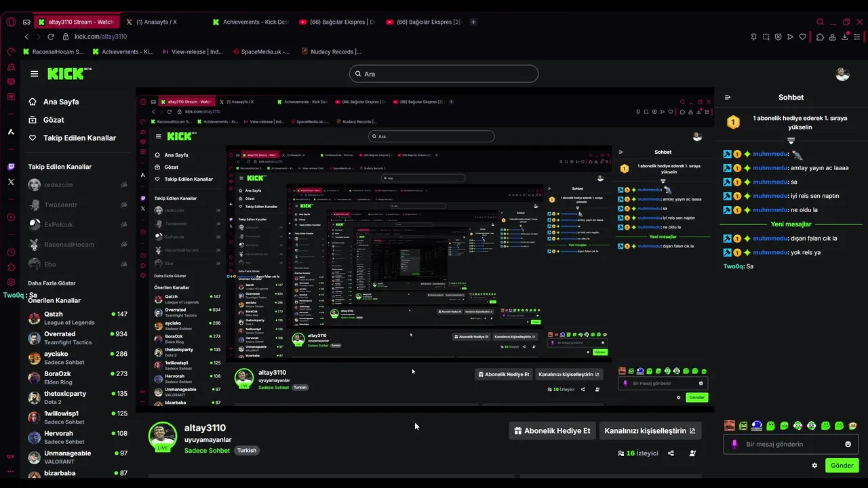Screen dimensions: 868x488
Task: Click the pin icon in address bar
Action: pyautogui.click(x=753, y=37)
